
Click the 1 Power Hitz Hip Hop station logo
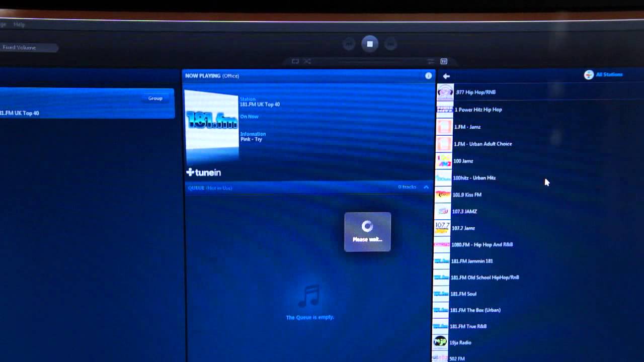coord(444,110)
